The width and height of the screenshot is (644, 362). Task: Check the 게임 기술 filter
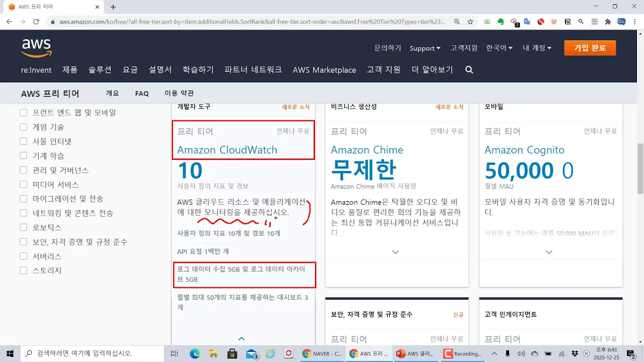point(23,127)
